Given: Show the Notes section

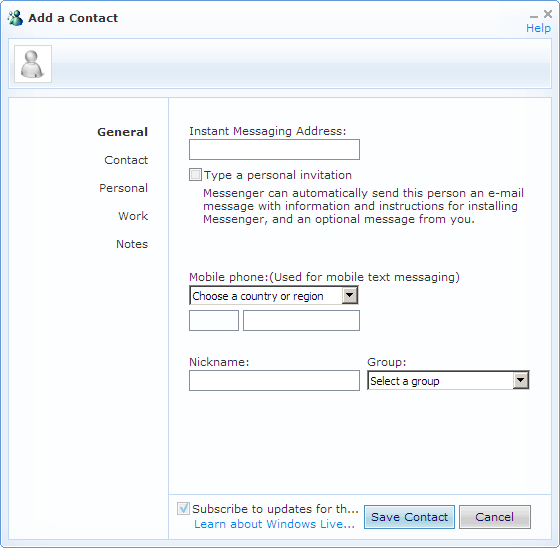Looking at the screenshot, I should [x=132, y=244].
